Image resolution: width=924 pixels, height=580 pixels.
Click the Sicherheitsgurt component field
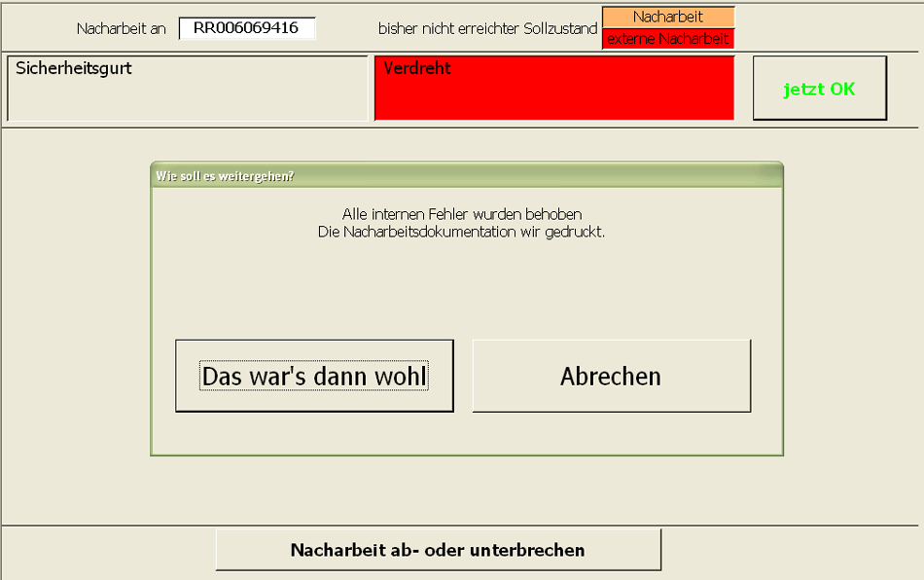tap(188, 89)
